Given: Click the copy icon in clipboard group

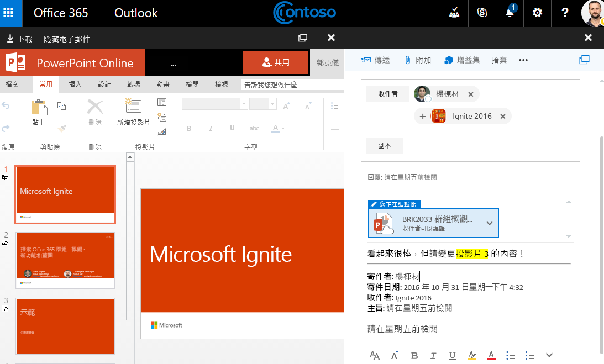Looking at the screenshot, I should (62, 105).
